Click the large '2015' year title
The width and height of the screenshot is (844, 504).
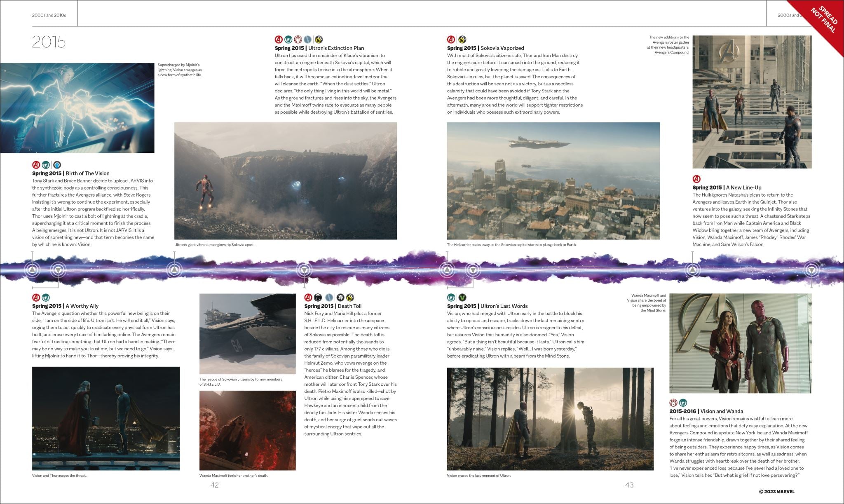pos(49,42)
